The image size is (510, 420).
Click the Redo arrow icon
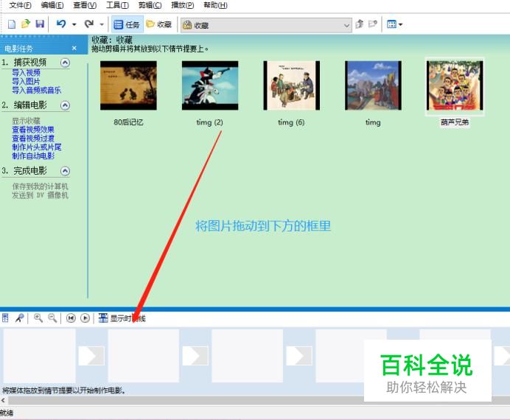click(88, 24)
